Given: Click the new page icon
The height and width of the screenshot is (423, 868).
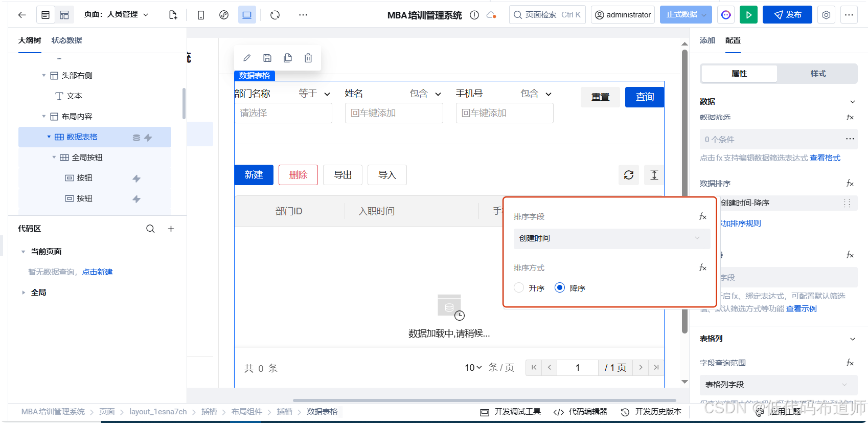Looking at the screenshot, I should tap(173, 15).
